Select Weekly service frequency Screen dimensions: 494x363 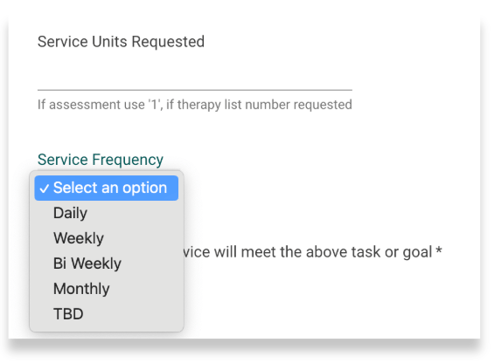click(x=106, y=238)
